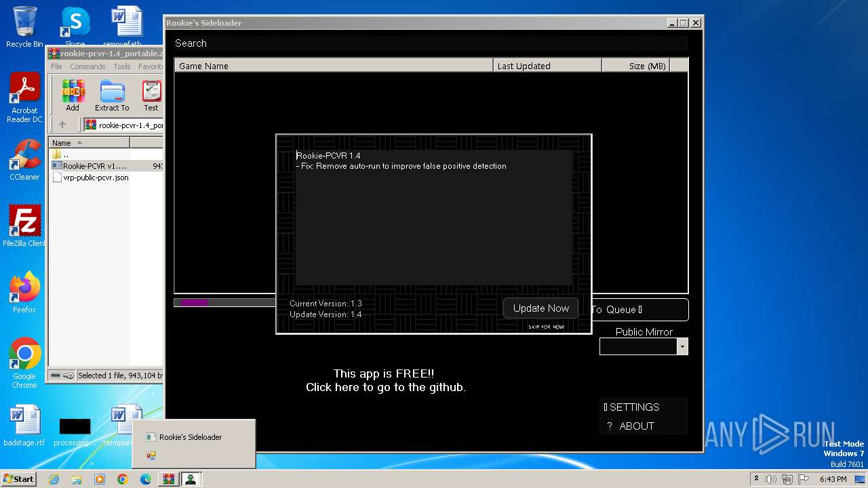This screenshot has height=488, width=868.
Task: Click the Action Center flag icon
Action: pos(802,479)
